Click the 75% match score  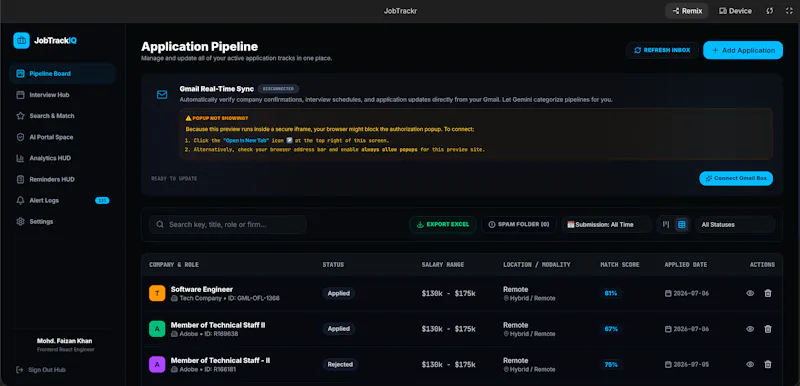(611, 365)
